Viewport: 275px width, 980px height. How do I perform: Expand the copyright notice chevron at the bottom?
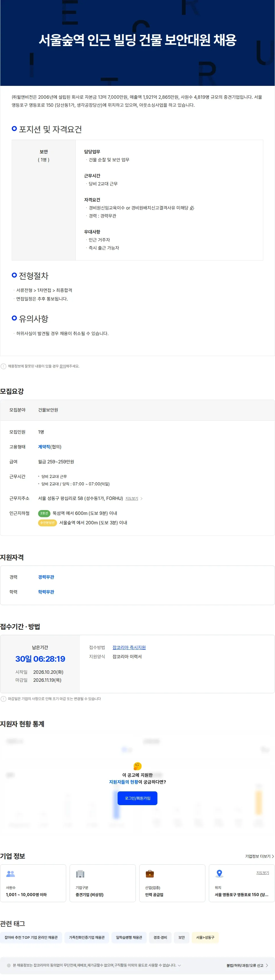coord(179,965)
